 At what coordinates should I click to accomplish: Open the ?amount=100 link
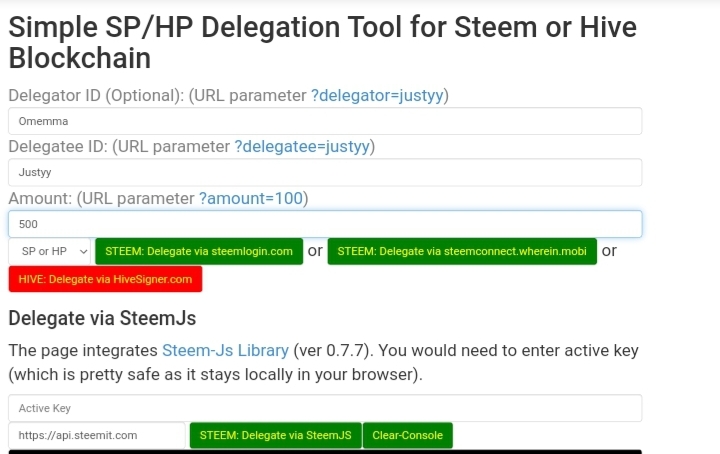tap(251, 198)
